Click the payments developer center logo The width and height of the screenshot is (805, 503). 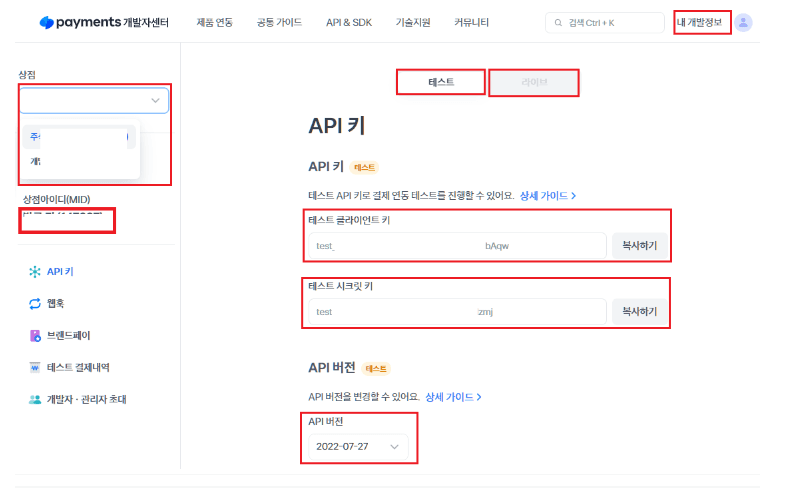click(103, 22)
